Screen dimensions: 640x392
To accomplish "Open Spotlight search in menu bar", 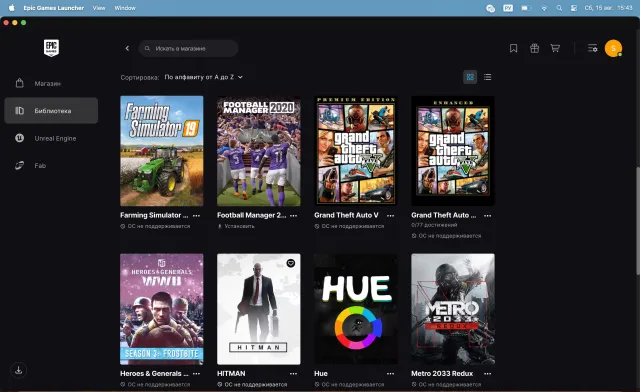I will 559,8.
